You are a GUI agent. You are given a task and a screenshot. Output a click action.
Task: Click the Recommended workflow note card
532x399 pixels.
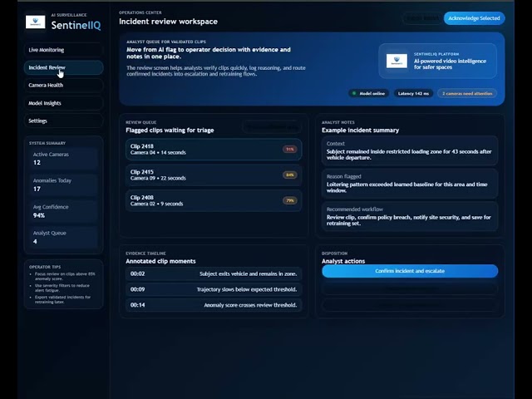[410, 216]
